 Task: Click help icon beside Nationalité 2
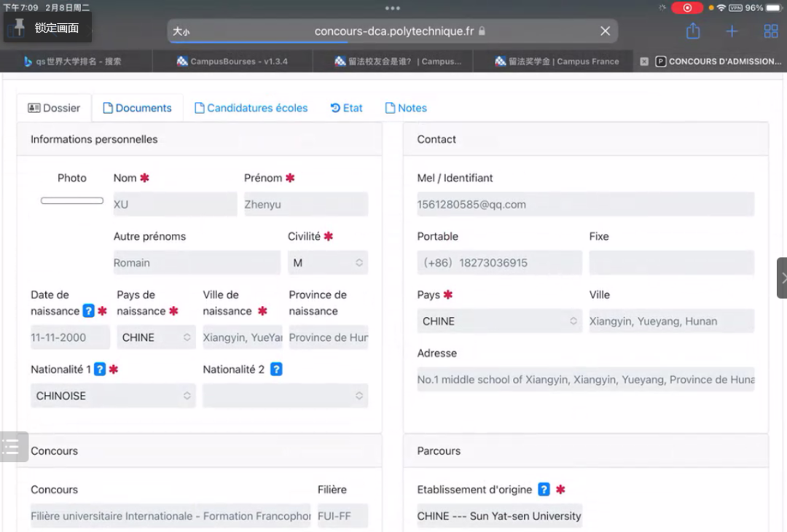coord(276,369)
